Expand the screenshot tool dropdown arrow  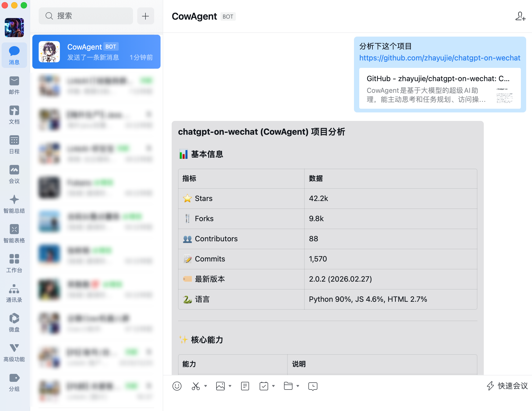click(206, 386)
